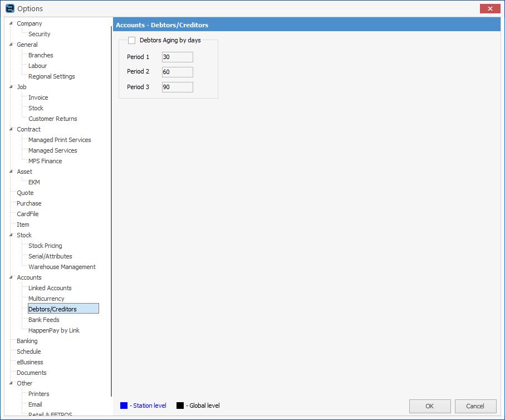Open Linked Accounts options
505x420 pixels.
[x=50, y=288]
